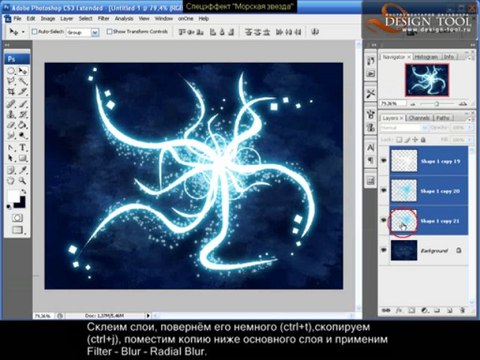Hide the Background layer

tap(384, 250)
